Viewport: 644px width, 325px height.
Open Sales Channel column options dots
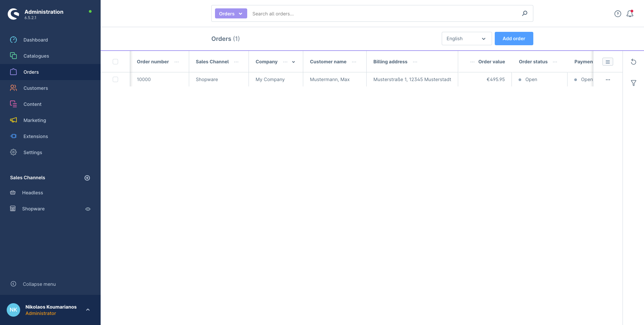coord(236,62)
